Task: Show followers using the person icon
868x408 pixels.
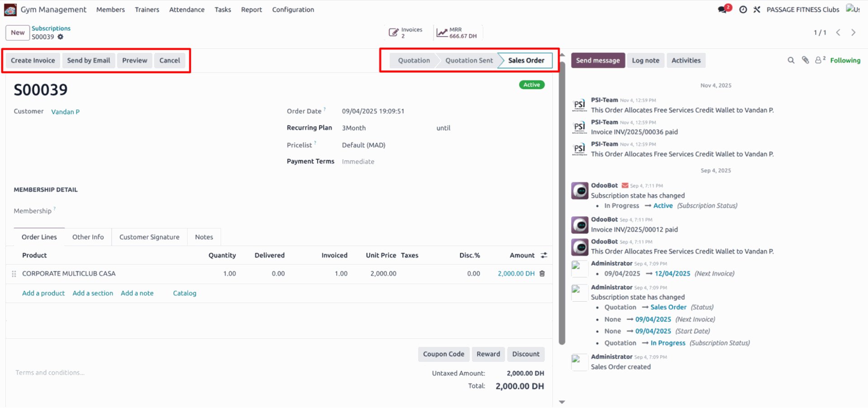Action: tap(819, 60)
